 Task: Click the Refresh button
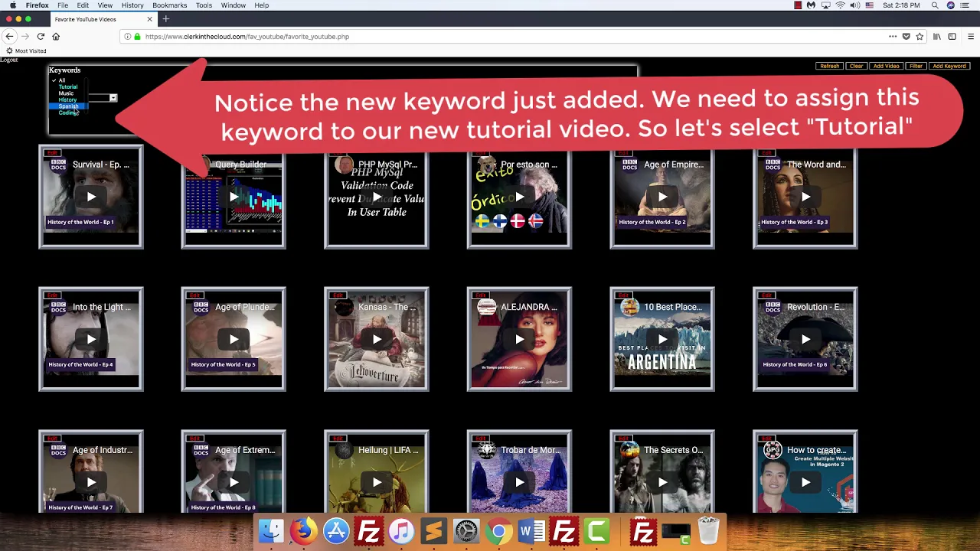click(829, 67)
